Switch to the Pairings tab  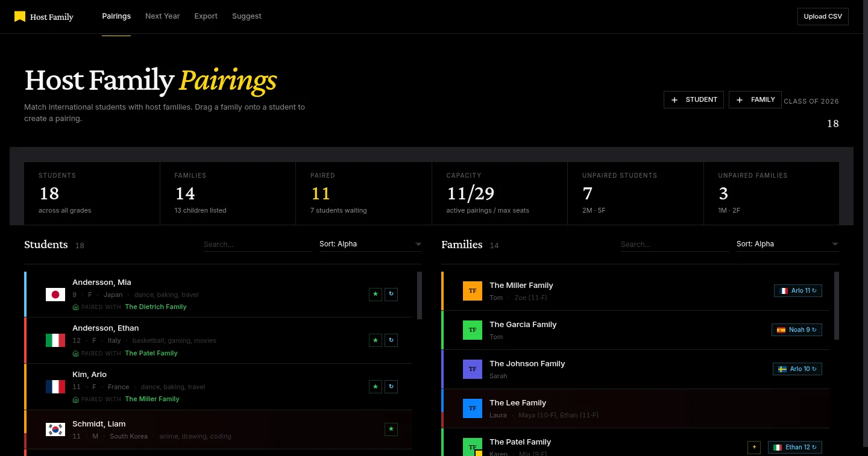(x=116, y=16)
